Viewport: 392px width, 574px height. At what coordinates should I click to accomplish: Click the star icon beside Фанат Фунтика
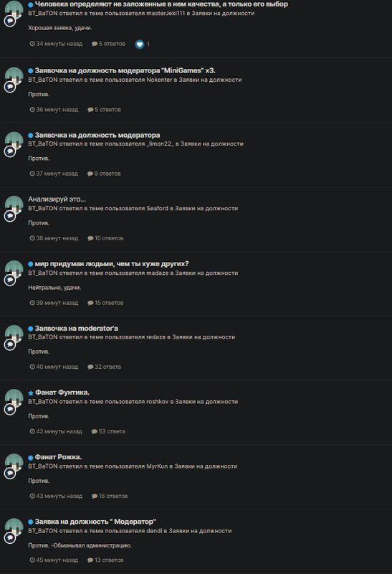pos(31,392)
